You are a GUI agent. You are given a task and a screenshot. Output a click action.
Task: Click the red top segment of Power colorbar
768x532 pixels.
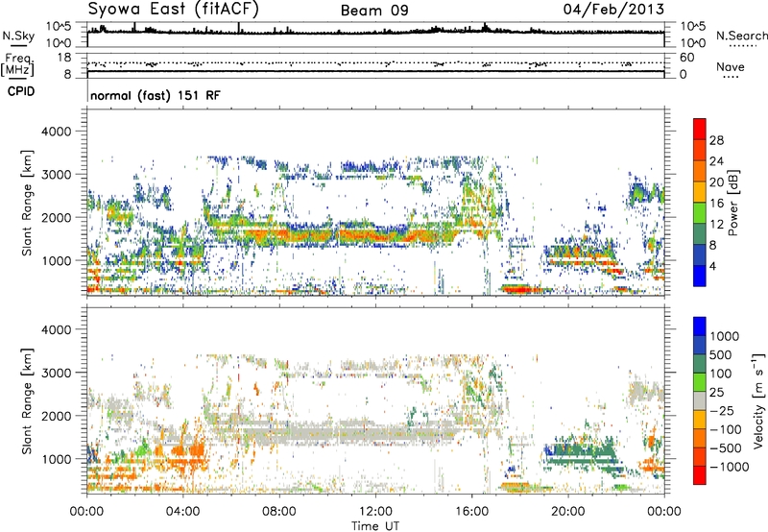[700, 129]
